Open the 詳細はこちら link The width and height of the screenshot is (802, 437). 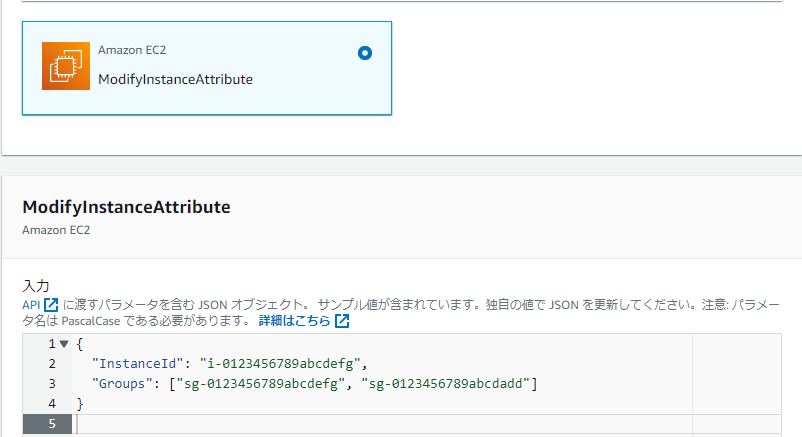[x=295, y=321]
